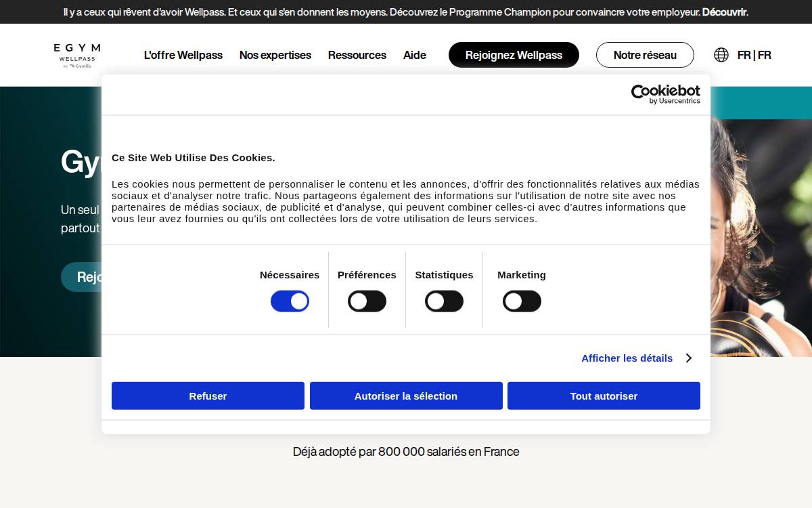The height and width of the screenshot is (508, 812).
Task: Click the Statistiques label
Action: click(x=444, y=275)
